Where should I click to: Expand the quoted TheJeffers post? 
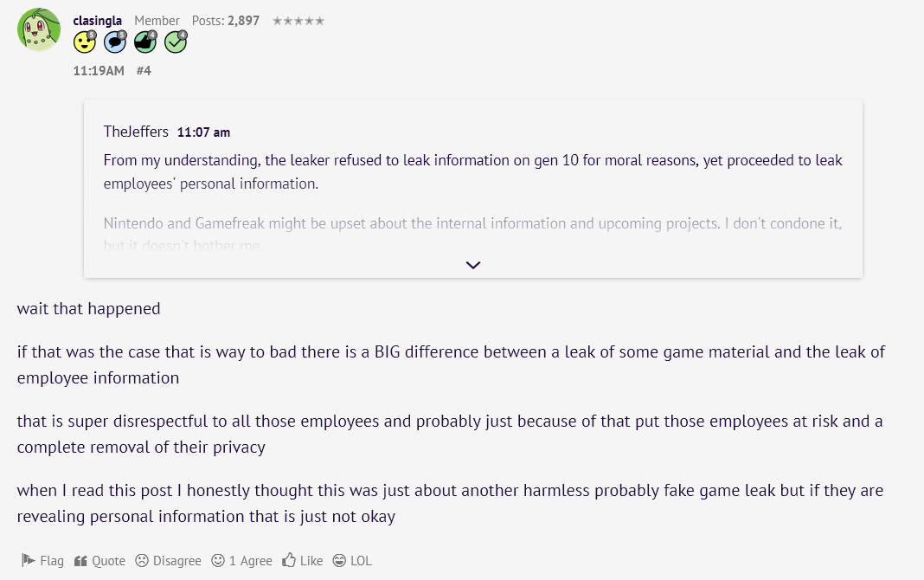[x=473, y=265]
